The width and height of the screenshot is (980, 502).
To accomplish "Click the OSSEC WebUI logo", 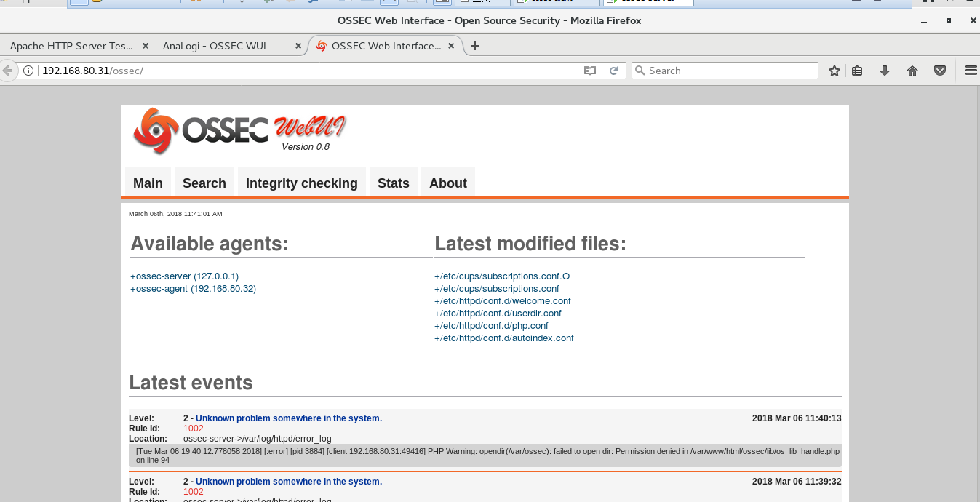I will [239, 130].
